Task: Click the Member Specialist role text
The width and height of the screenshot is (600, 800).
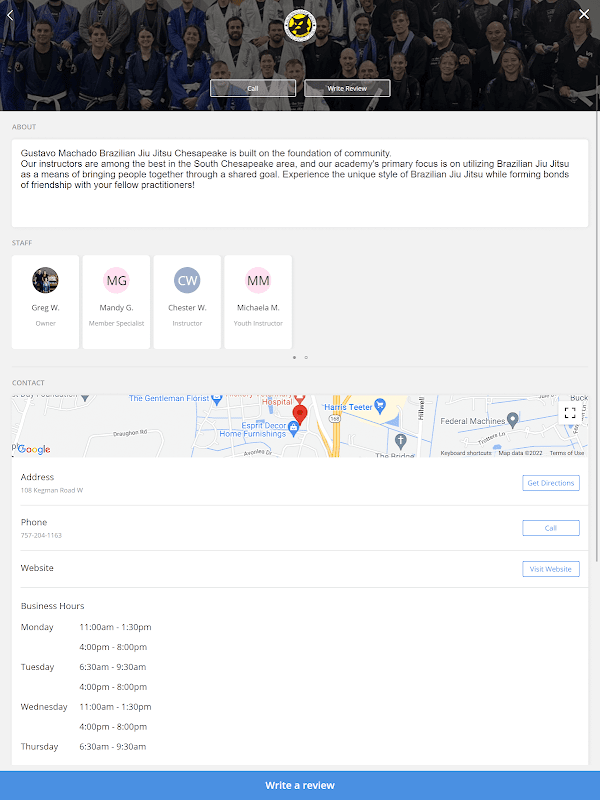Action: [x=116, y=323]
